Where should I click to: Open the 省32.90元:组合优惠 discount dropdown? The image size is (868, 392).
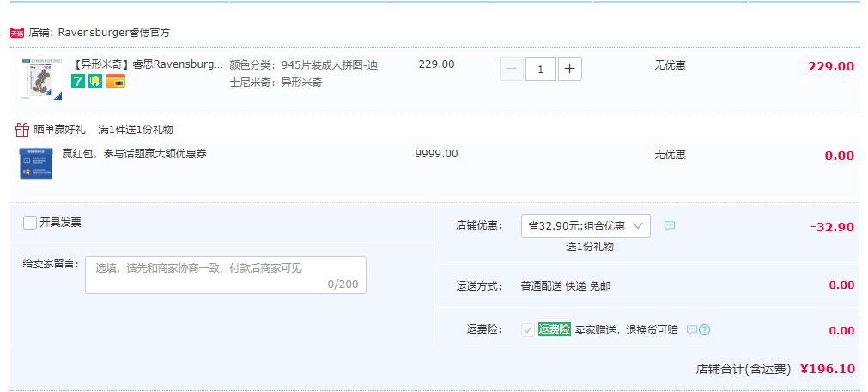pos(586,226)
